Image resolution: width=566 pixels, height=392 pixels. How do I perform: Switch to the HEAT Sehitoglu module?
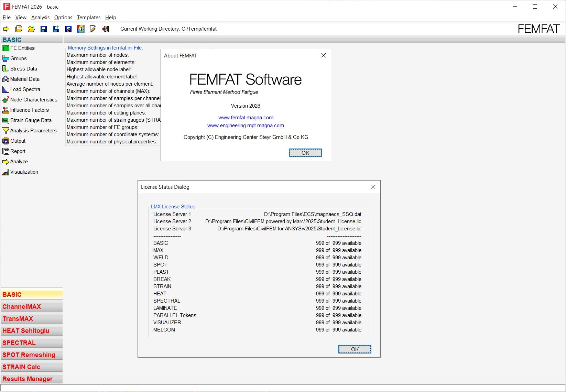(32, 331)
